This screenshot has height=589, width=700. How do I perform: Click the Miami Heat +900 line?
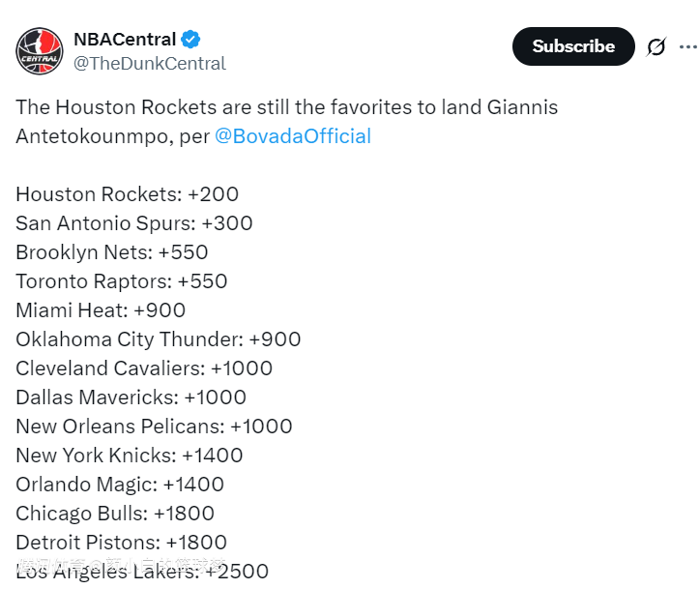[101, 310]
